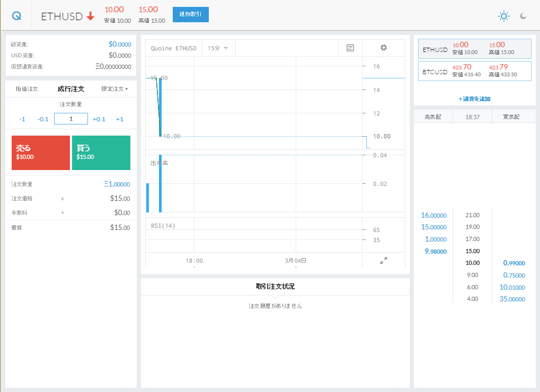The width and height of the screenshot is (540, 392).
Task: Click the 買う $15.00 buy button
Action: (x=101, y=153)
